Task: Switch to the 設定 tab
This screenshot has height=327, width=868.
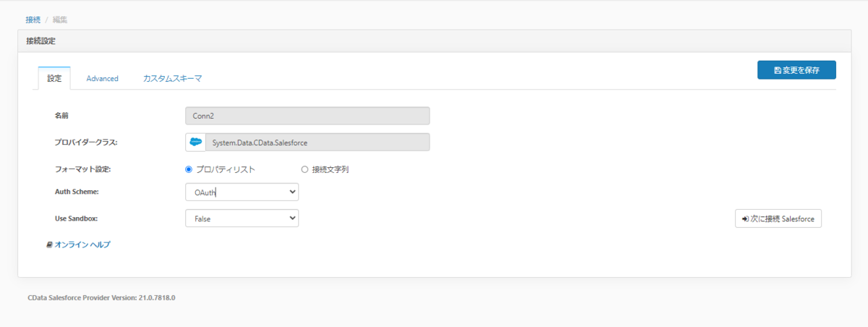Action: pos(54,78)
